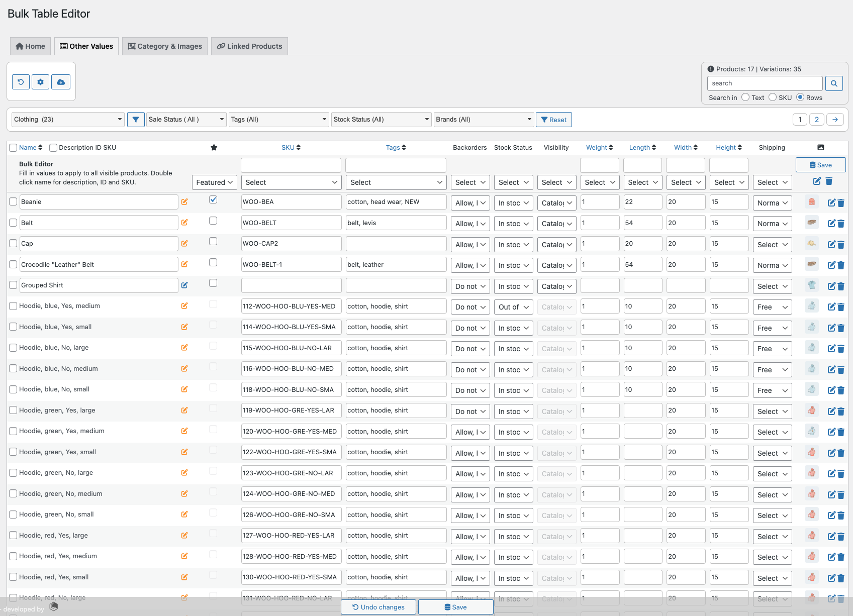Click the Reset filters button
The image size is (853, 616).
(x=553, y=120)
